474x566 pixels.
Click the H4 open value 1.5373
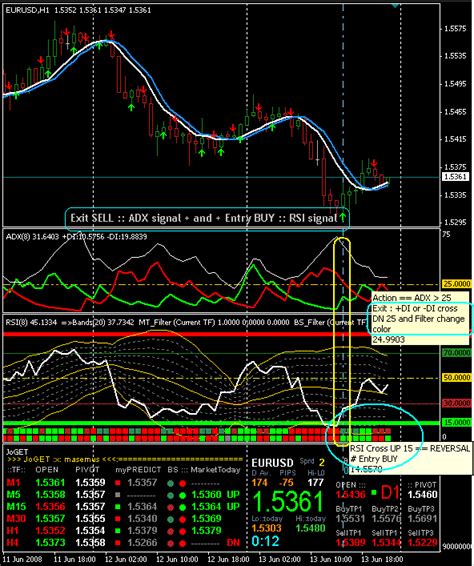pyautogui.click(x=50, y=543)
